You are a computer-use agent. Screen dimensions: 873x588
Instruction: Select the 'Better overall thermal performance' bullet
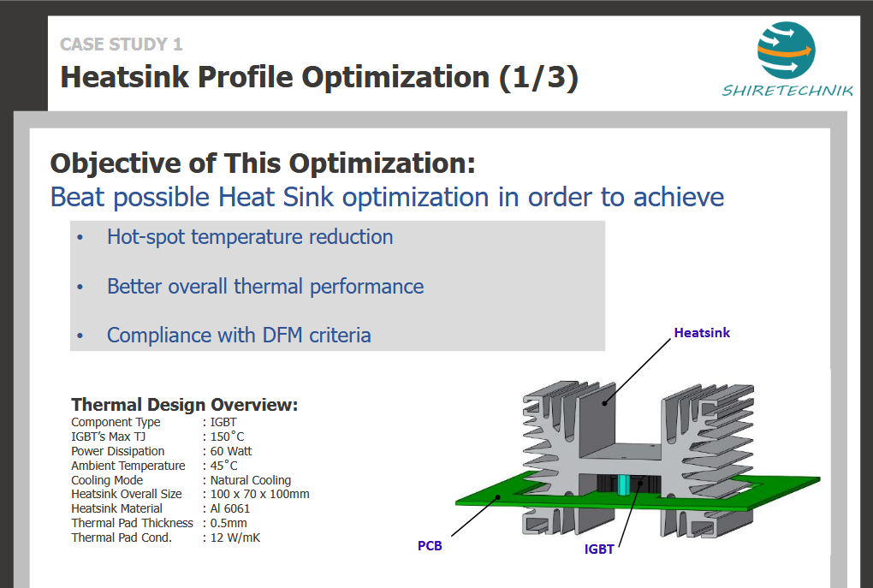(265, 286)
